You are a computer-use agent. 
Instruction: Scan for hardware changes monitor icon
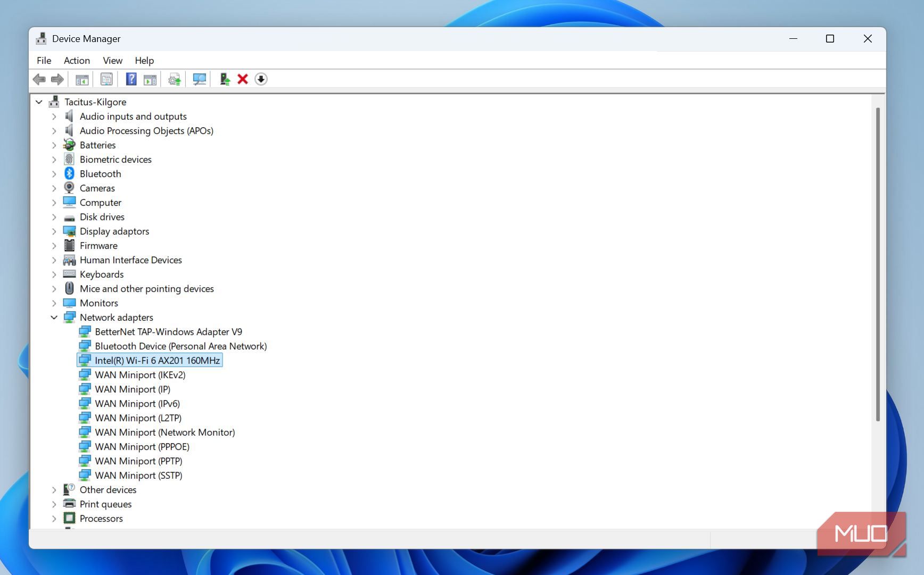click(199, 79)
